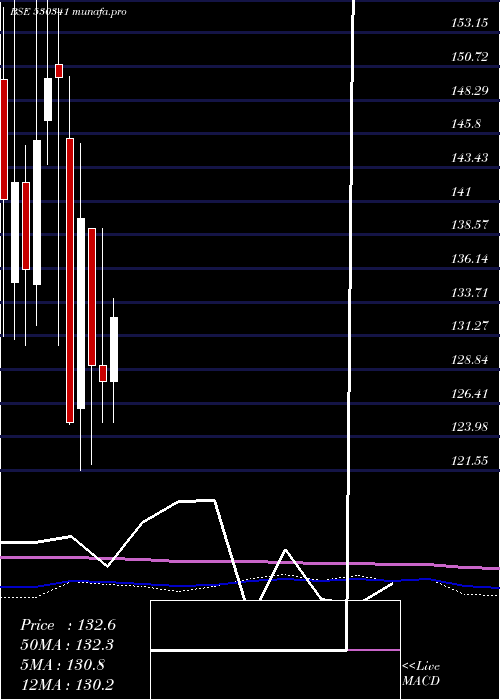Viewport: 500px width, 700px height.
Task: Click the 131.27 price axis label
Action: (469, 326)
